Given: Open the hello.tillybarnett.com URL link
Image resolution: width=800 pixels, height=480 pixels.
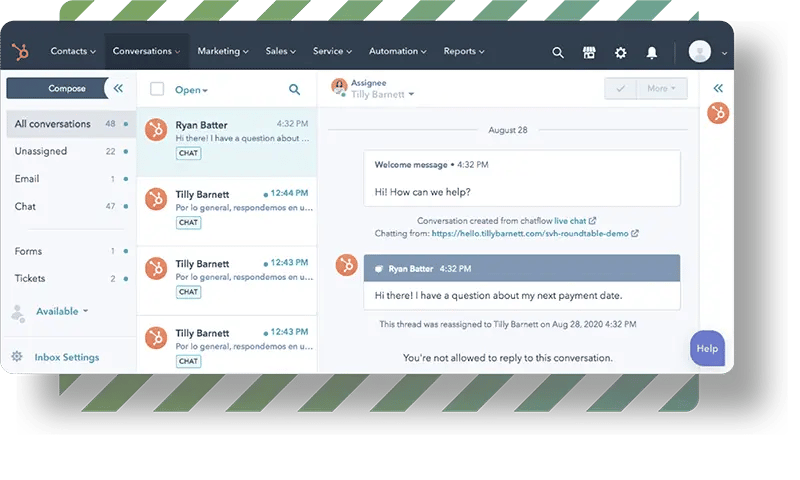Looking at the screenshot, I should 530,234.
